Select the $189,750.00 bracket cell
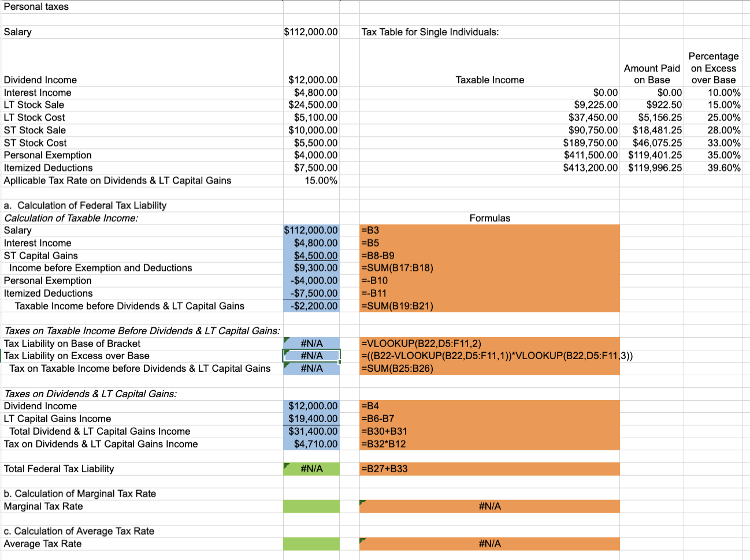 [489, 143]
